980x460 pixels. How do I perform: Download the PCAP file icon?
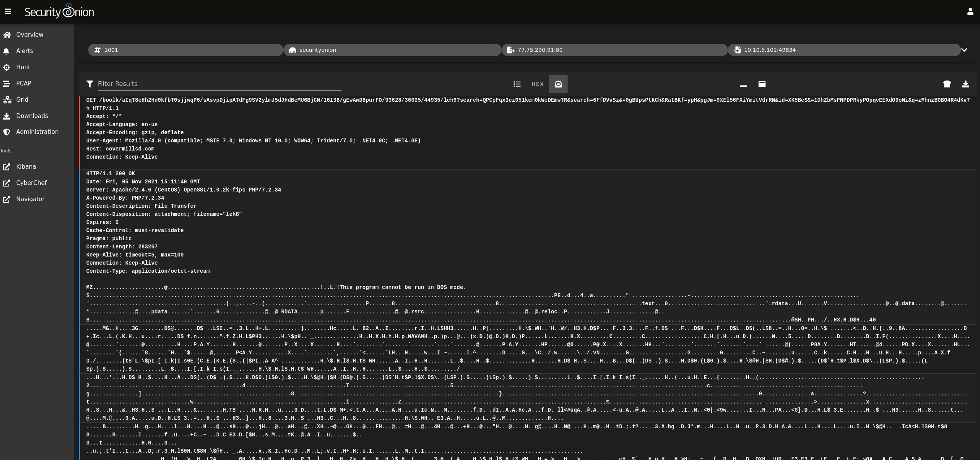coord(966,84)
